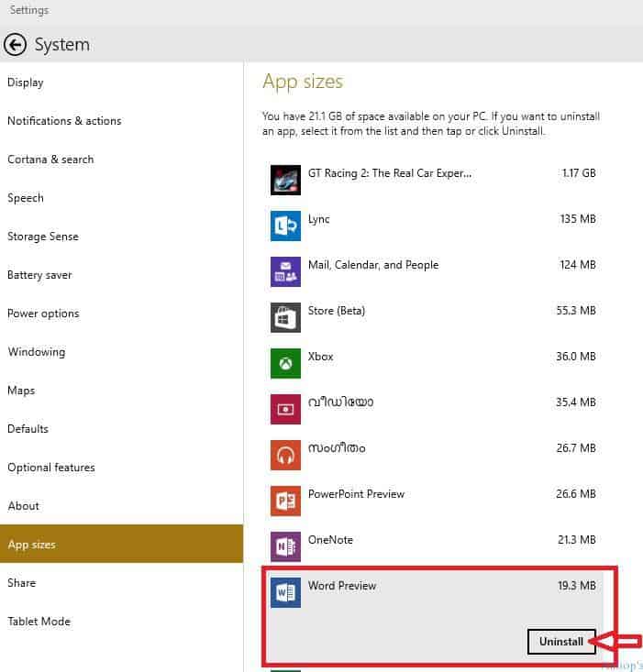Viewport: 643px width, 672px height.
Task: Open the Windowing settings section
Action: 121,352
